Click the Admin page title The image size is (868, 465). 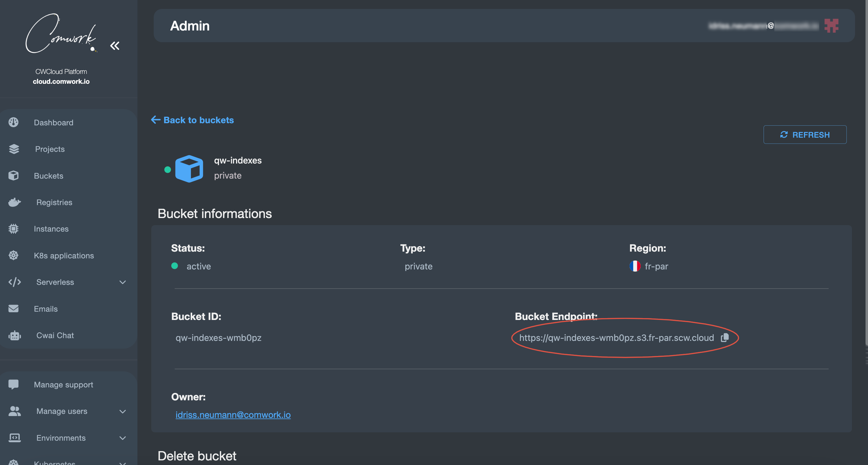pos(190,26)
